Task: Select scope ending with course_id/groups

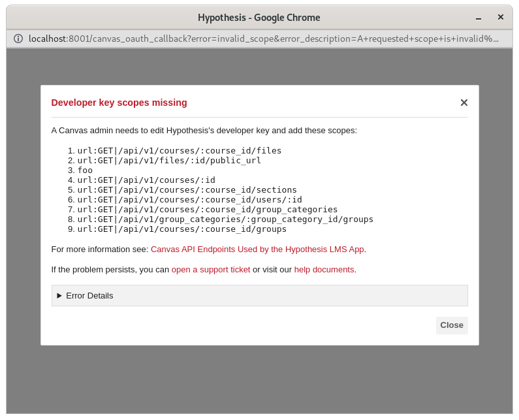Action: tap(181, 229)
